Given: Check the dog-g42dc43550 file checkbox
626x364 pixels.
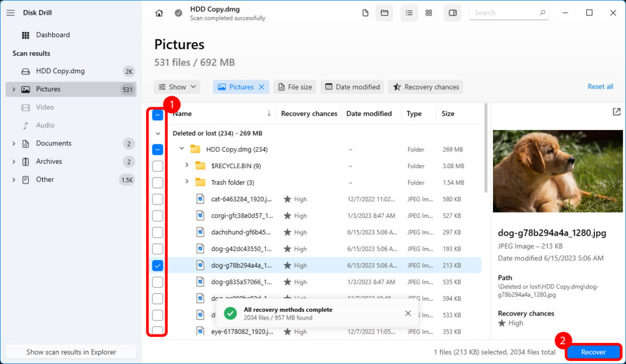Looking at the screenshot, I should click(x=157, y=249).
